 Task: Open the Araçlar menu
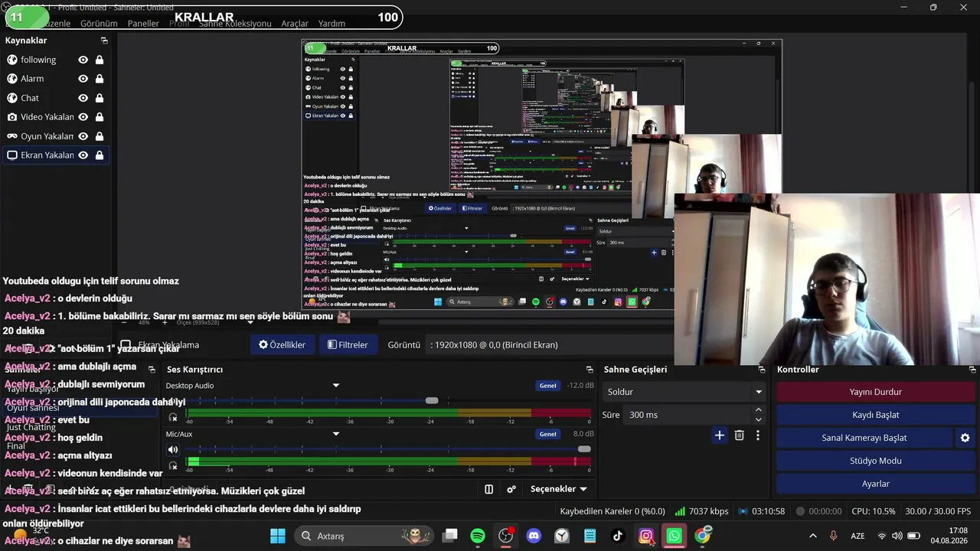(x=295, y=24)
